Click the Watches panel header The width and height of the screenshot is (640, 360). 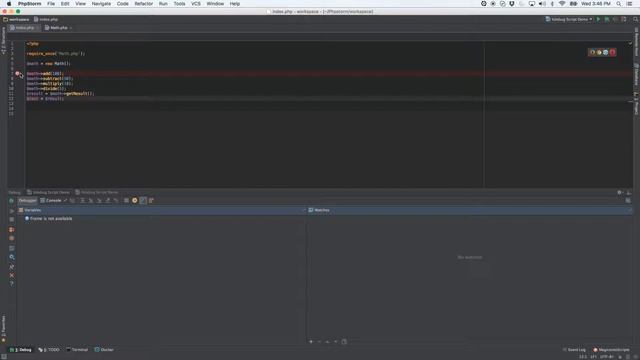click(469, 210)
